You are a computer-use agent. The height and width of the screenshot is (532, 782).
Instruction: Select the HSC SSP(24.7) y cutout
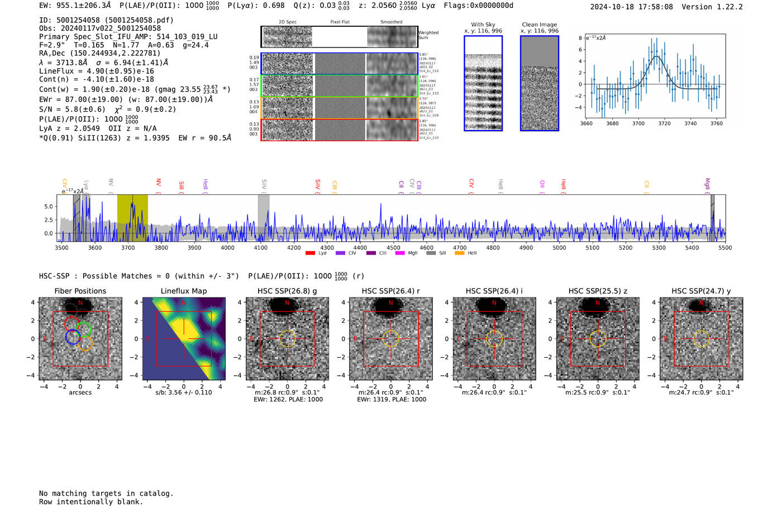701,339
